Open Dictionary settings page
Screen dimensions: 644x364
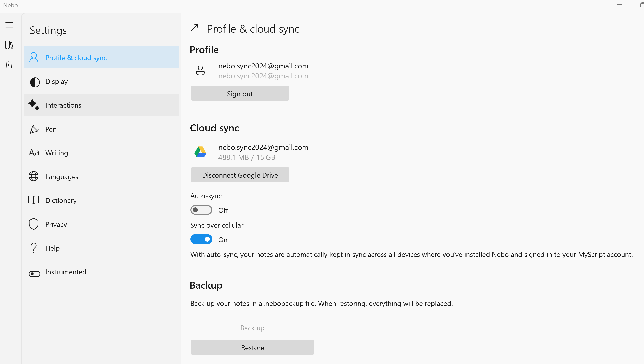tap(61, 200)
